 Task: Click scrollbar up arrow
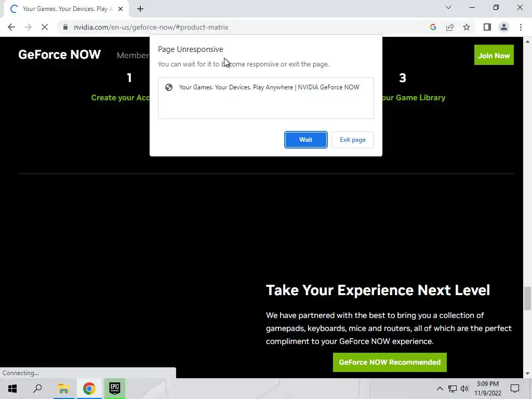coord(527,42)
